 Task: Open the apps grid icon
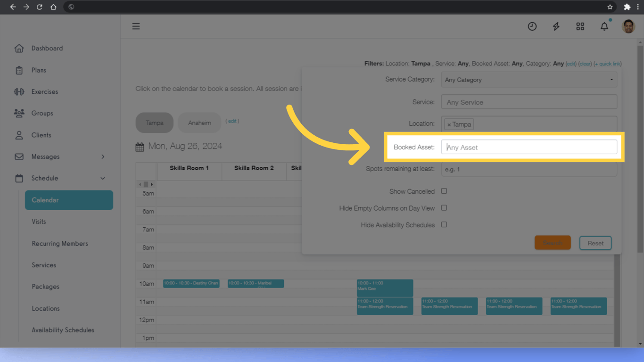coord(580,26)
